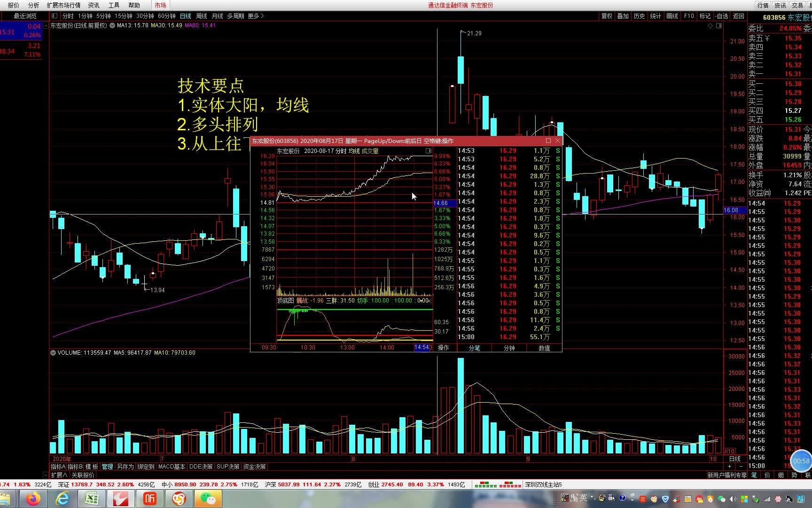
Task: Switch chart to 30分钟 period
Action: pos(145,16)
